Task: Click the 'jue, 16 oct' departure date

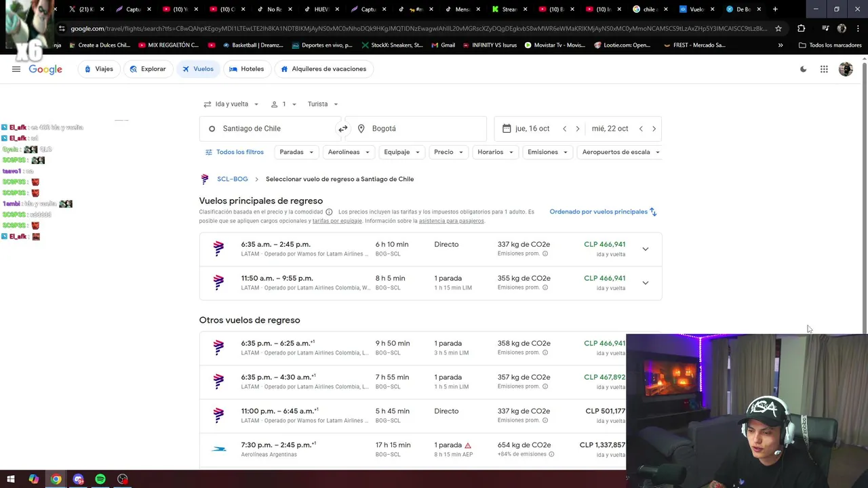Action: [532, 129]
